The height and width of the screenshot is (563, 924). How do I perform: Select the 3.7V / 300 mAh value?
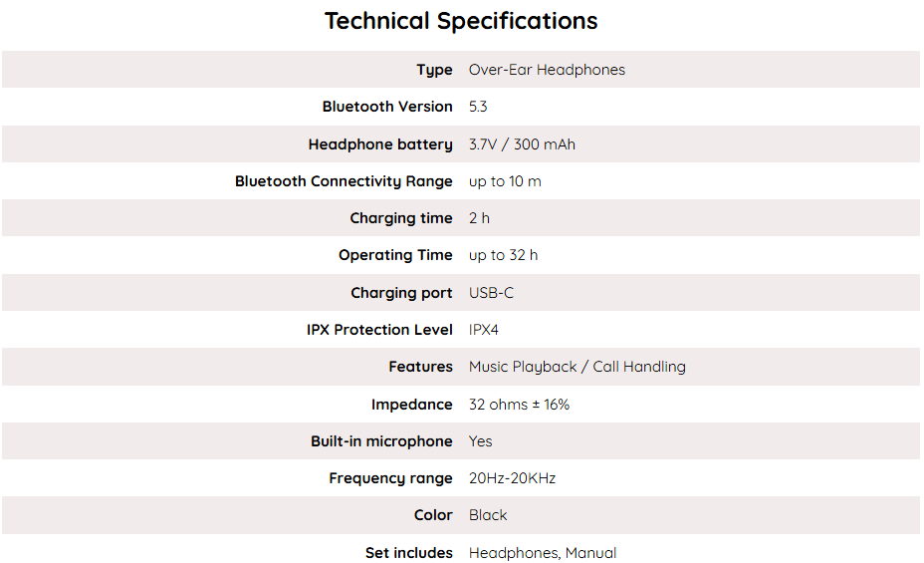click(522, 144)
